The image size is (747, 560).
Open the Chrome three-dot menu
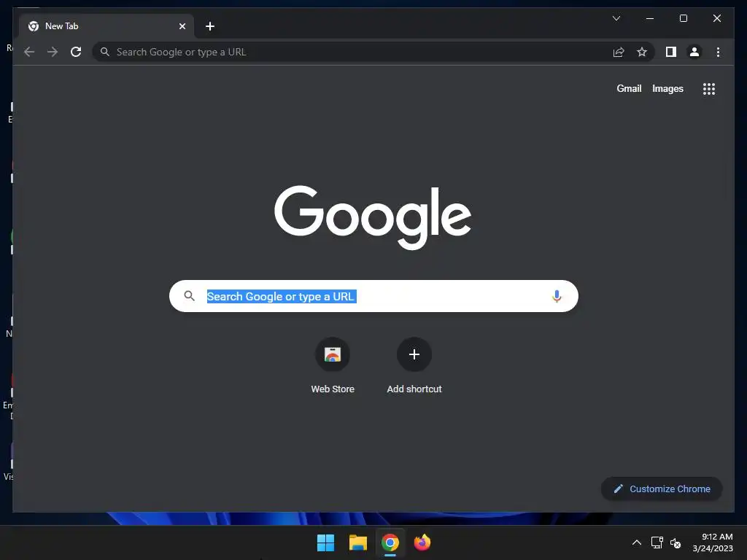point(718,52)
